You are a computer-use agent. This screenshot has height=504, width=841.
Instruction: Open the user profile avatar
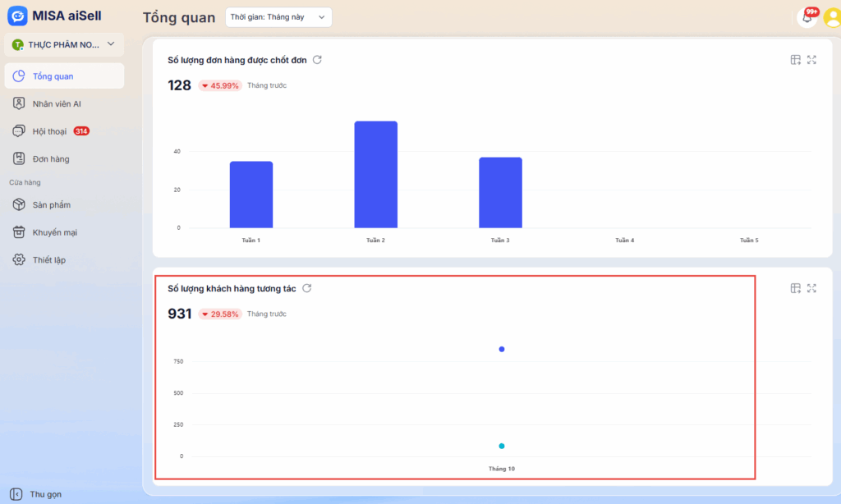tap(831, 18)
